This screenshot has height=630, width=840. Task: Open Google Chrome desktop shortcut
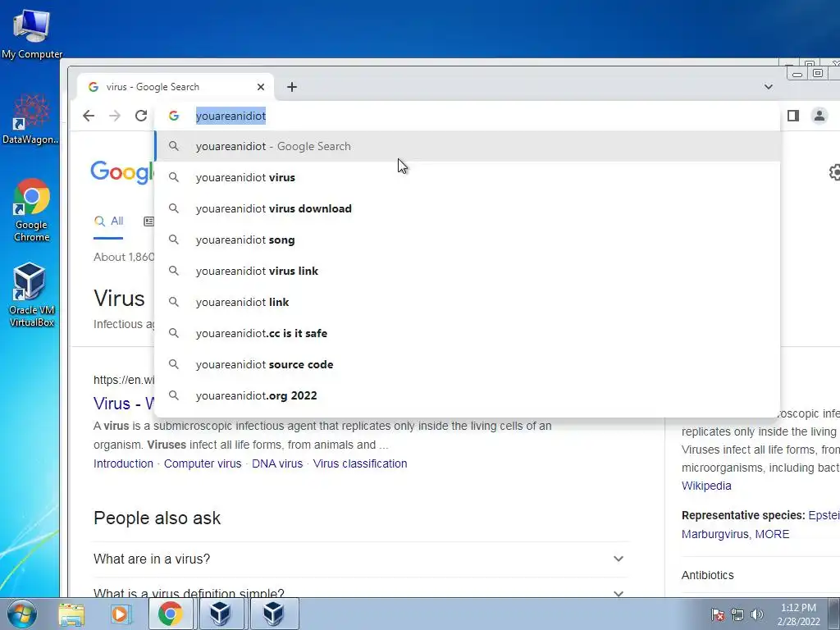point(32,210)
